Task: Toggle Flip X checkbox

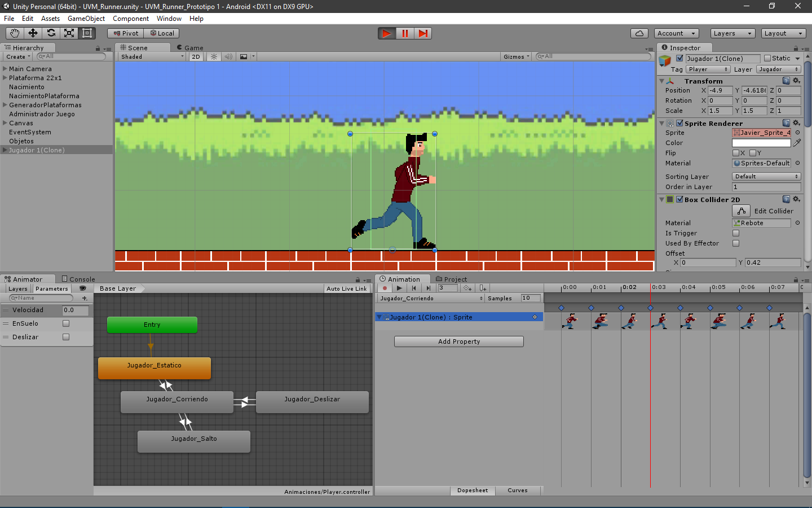Action: (736, 153)
